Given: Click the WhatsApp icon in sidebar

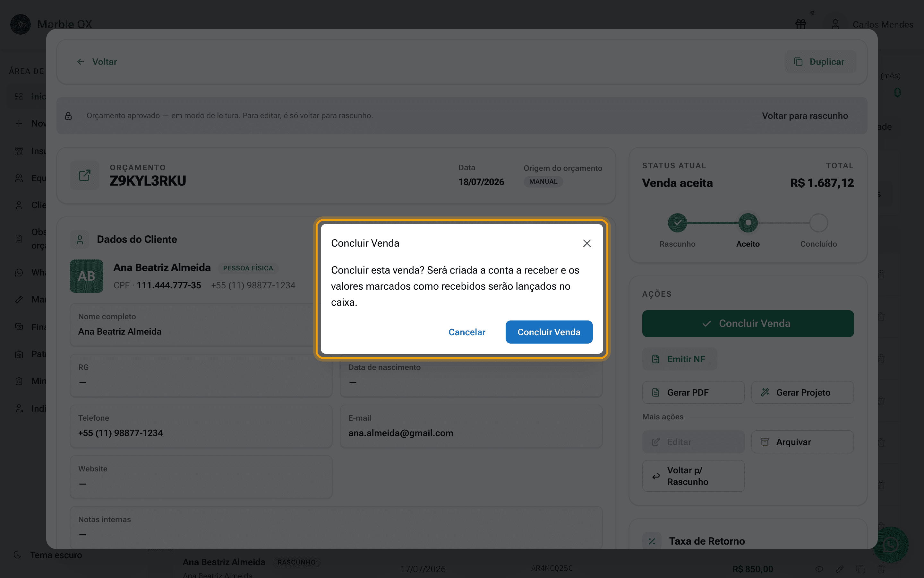Looking at the screenshot, I should (19, 272).
